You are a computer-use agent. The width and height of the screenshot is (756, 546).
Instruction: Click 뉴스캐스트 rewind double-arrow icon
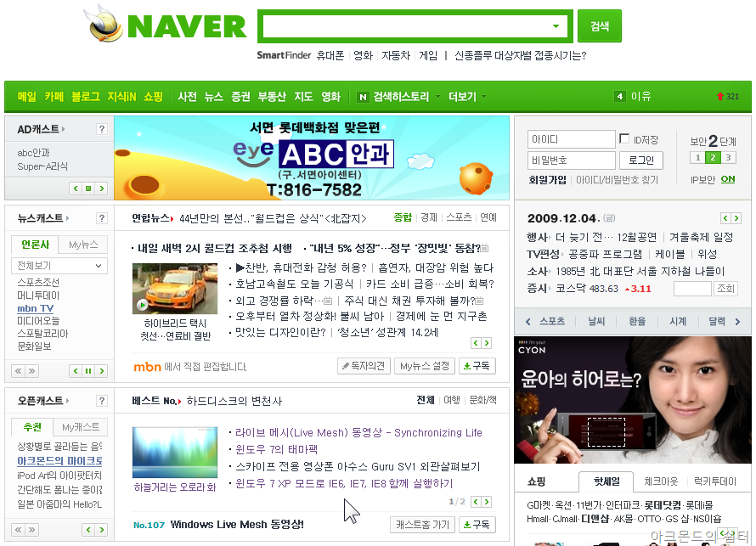coord(19,371)
